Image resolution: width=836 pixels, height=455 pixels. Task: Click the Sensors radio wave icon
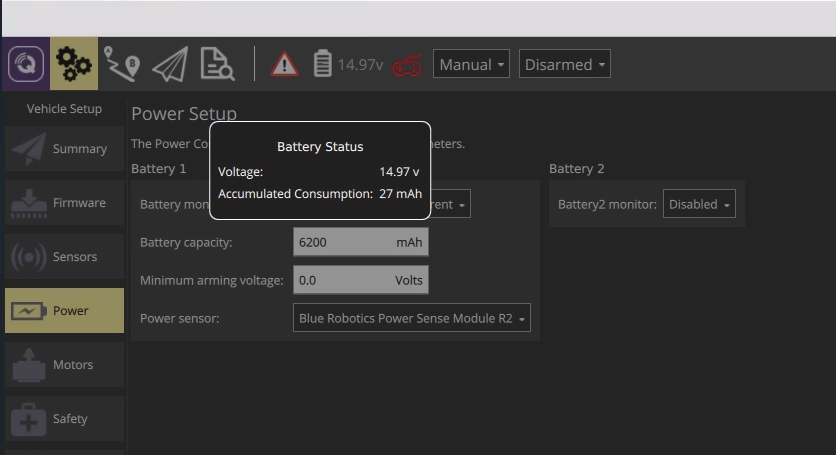coord(29,257)
